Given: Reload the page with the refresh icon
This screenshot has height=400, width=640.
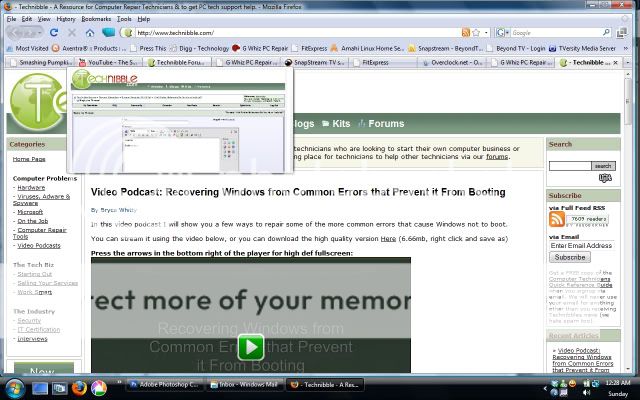Looking at the screenshot, I should [x=54, y=32].
